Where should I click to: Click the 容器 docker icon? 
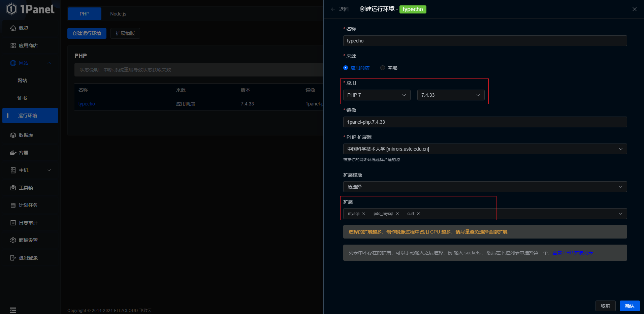(13, 153)
